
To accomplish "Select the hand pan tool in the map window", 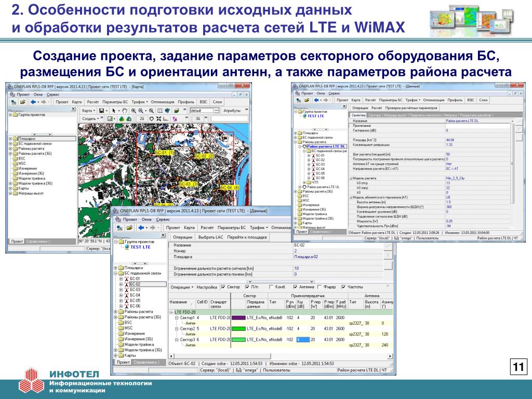I will coord(125,111).
